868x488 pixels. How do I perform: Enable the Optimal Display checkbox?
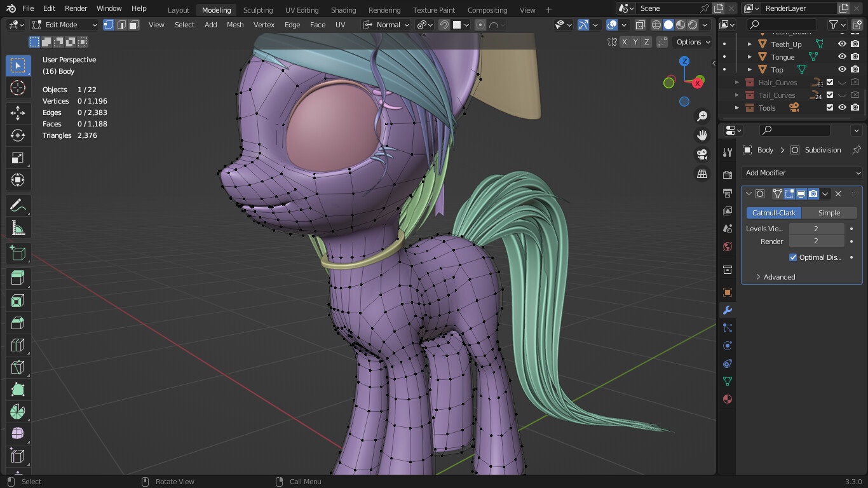[793, 257]
